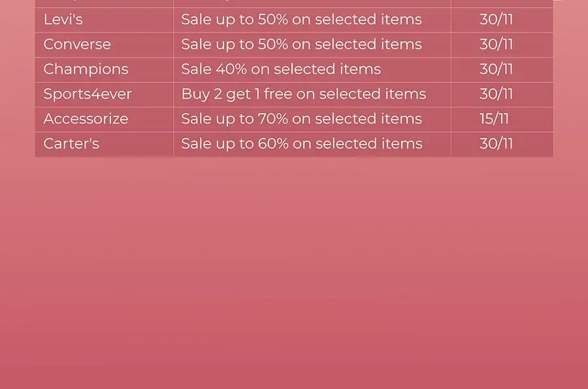The image size is (588, 389).
Task: Click the 30/11 date for Champions
Action: [496, 69]
